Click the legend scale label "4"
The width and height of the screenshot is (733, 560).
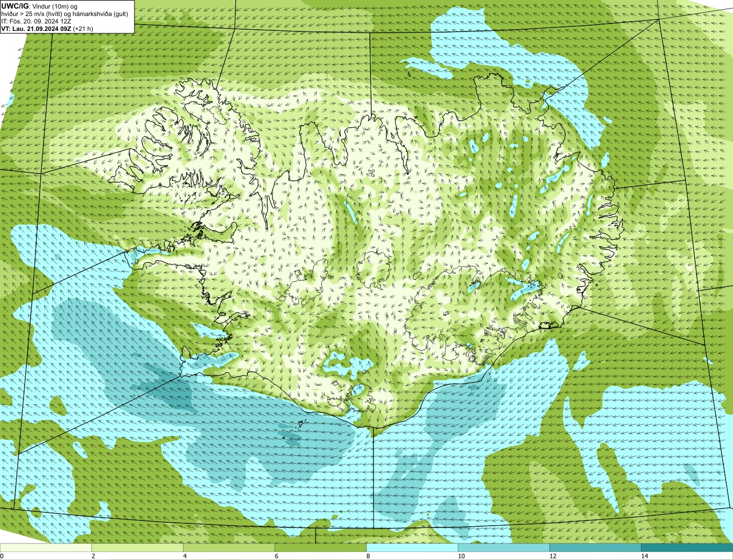click(184, 556)
